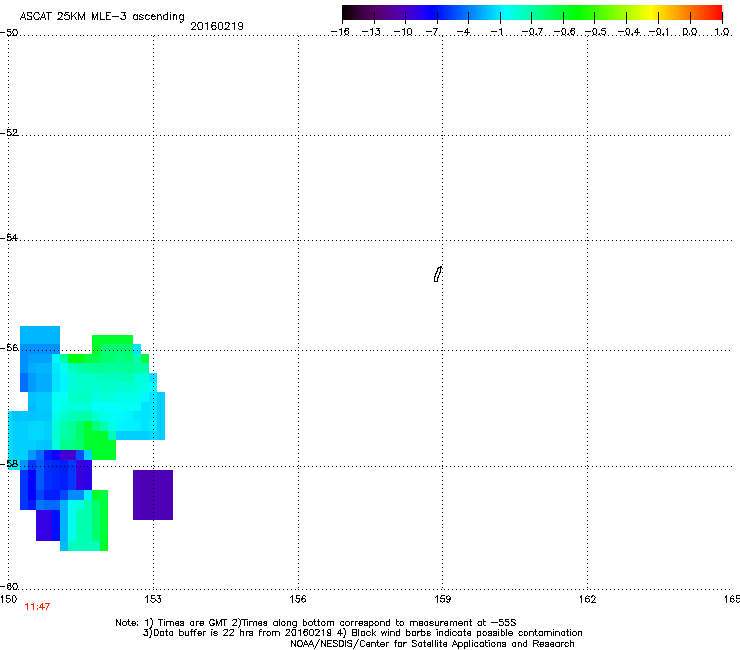Click the -4 color bar label

coord(464,32)
